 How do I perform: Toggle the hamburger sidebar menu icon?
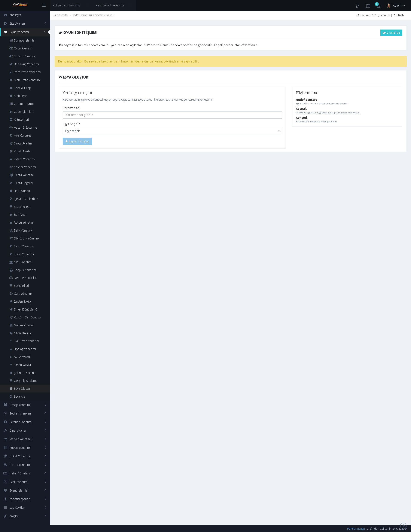coord(44,5)
